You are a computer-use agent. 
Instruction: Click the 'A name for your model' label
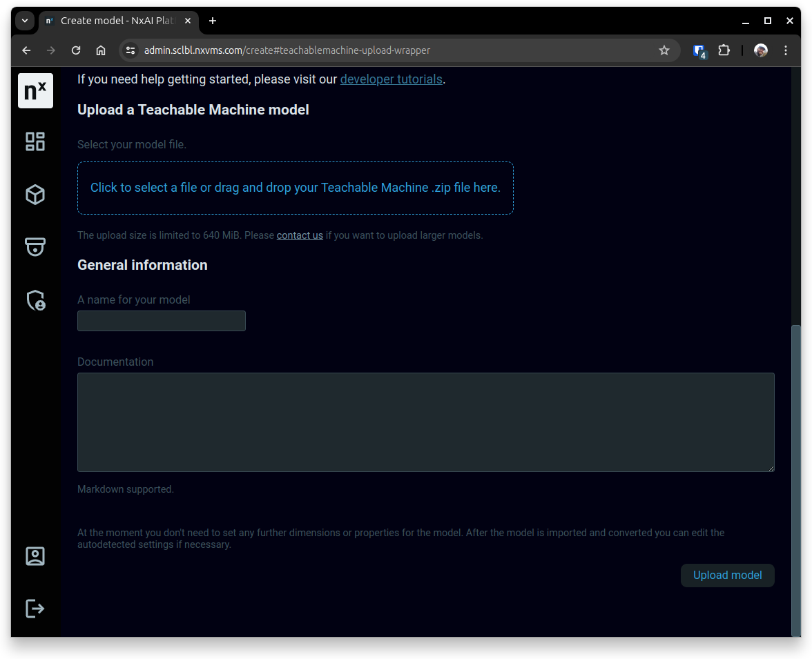tap(134, 299)
